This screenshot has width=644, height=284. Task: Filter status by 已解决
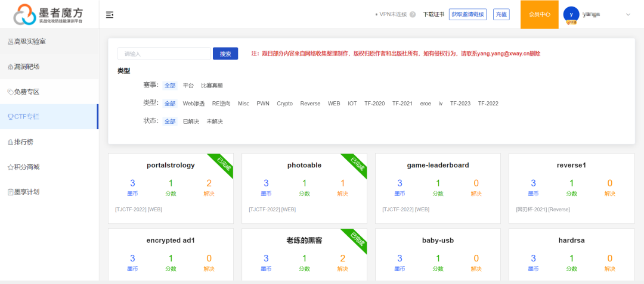(x=191, y=121)
